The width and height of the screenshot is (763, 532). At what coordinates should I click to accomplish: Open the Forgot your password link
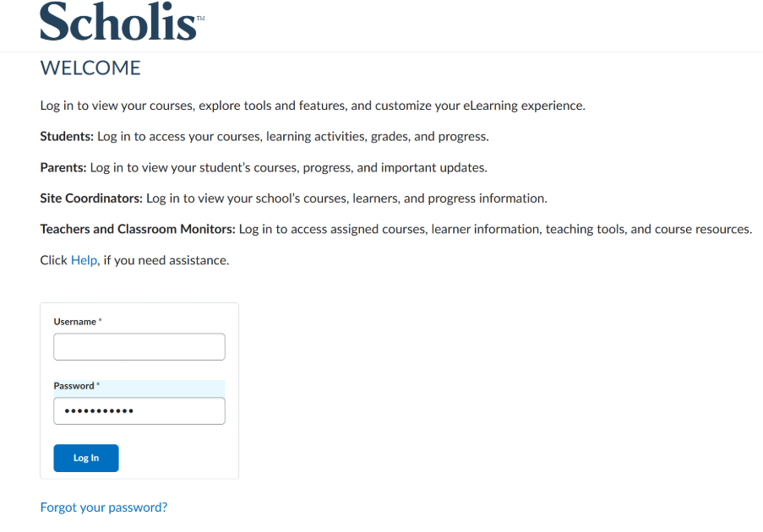[104, 508]
